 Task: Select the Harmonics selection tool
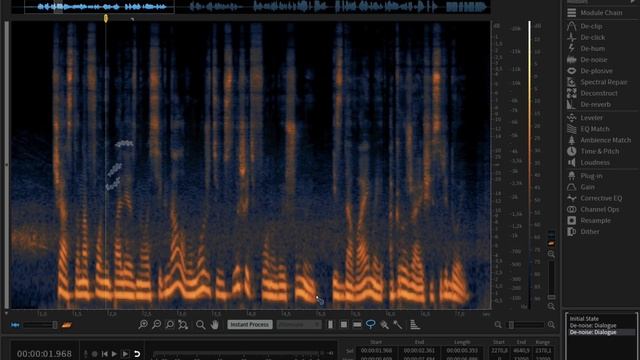(414, 324)
